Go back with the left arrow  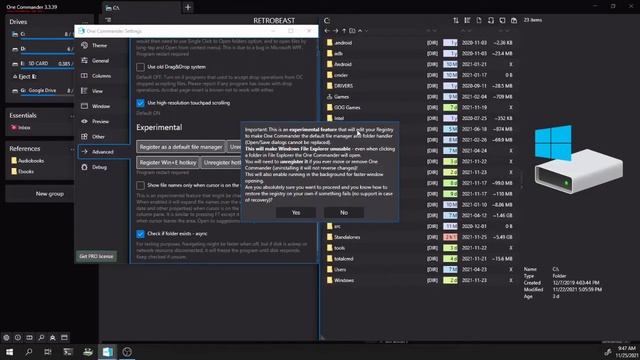327,31
